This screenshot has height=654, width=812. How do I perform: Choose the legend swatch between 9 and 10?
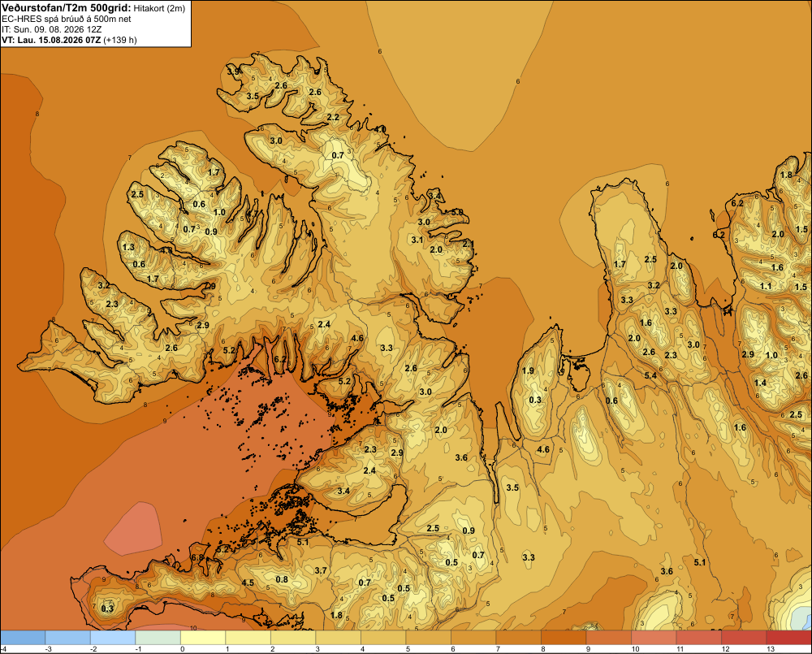608,638
